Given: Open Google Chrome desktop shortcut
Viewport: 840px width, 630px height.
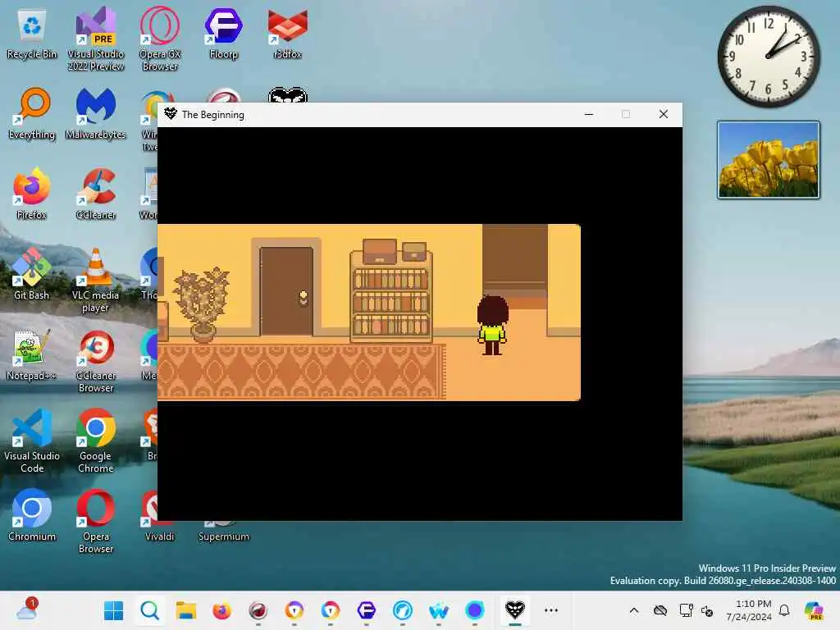Looking at the screenshot, I should (96, 441).
